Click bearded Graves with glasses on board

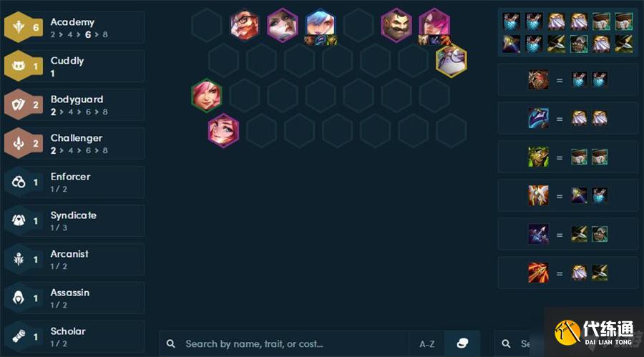245,25
